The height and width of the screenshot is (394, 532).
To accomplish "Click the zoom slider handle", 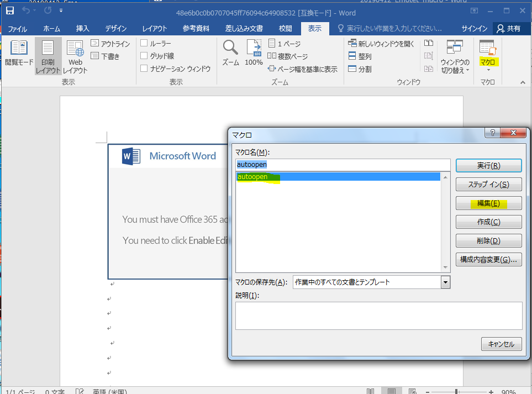I will 457,392.
